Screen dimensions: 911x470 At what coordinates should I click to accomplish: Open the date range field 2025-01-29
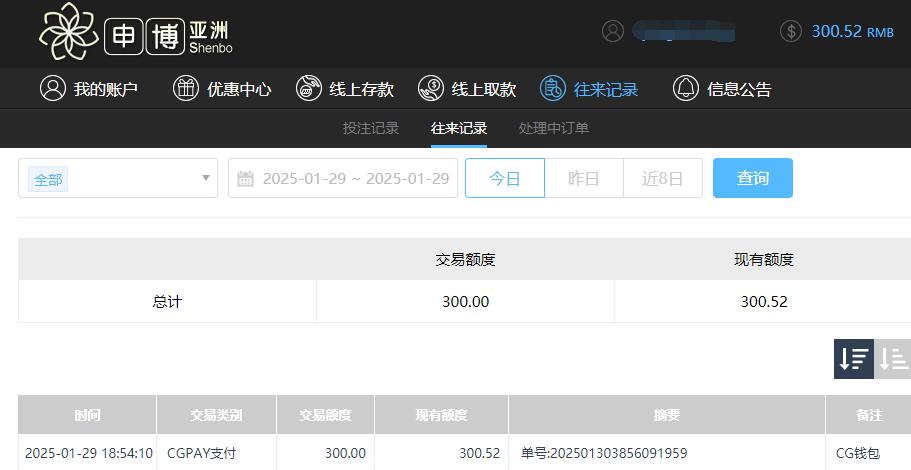(x=343, y=178)
